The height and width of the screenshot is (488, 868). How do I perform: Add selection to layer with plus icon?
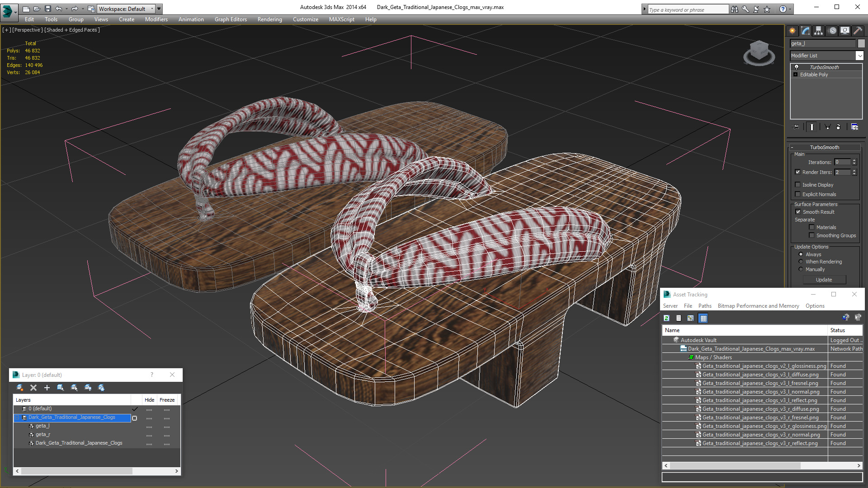point(47,388)
